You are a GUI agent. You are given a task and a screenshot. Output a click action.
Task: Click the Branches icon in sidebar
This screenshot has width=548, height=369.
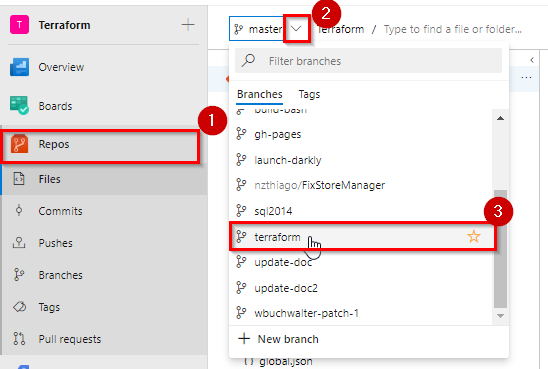click(x=19, y=275)
